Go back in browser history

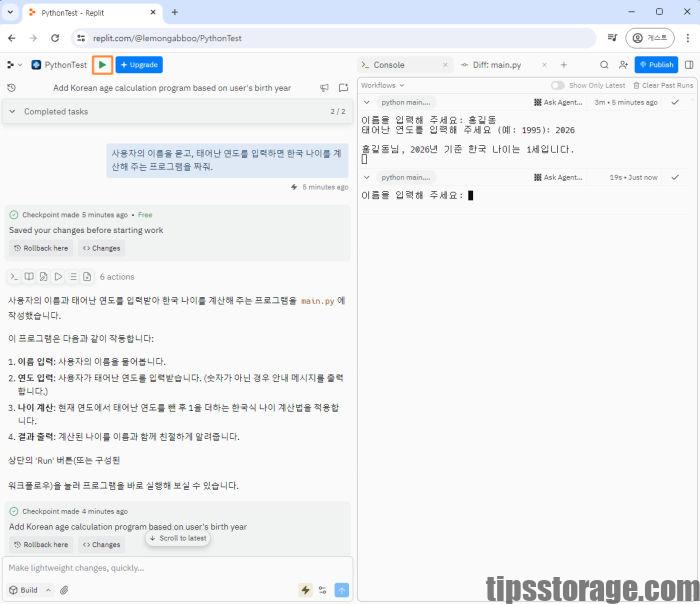(12, 38)
